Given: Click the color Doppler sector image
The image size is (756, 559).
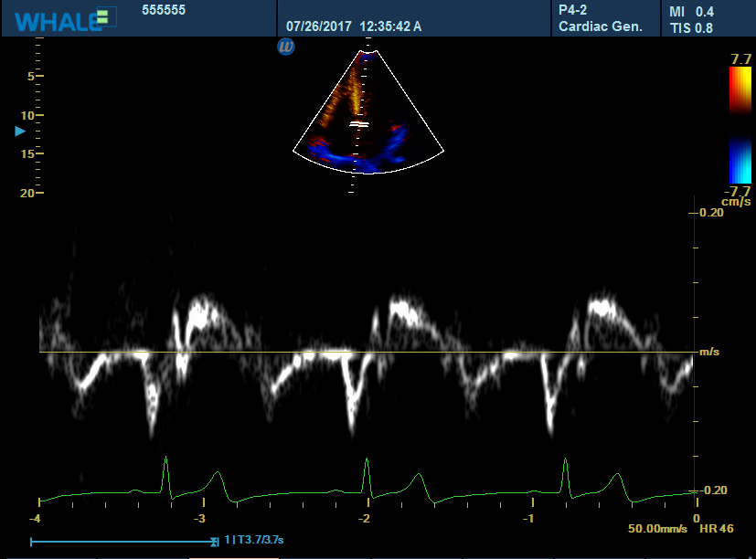Looking at the screenshot, I should (368, 112).
